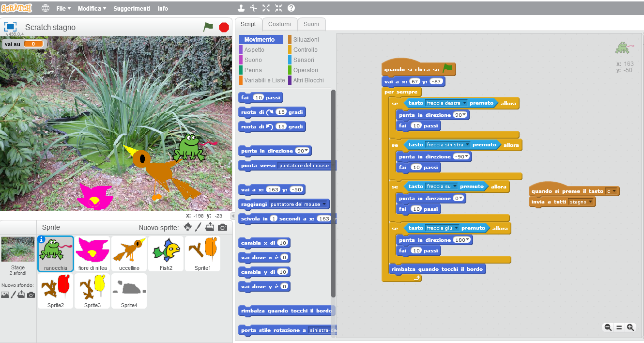644x343 pixels.
Task: Select the Variabili e Liste category
Action: pos(264,80)
